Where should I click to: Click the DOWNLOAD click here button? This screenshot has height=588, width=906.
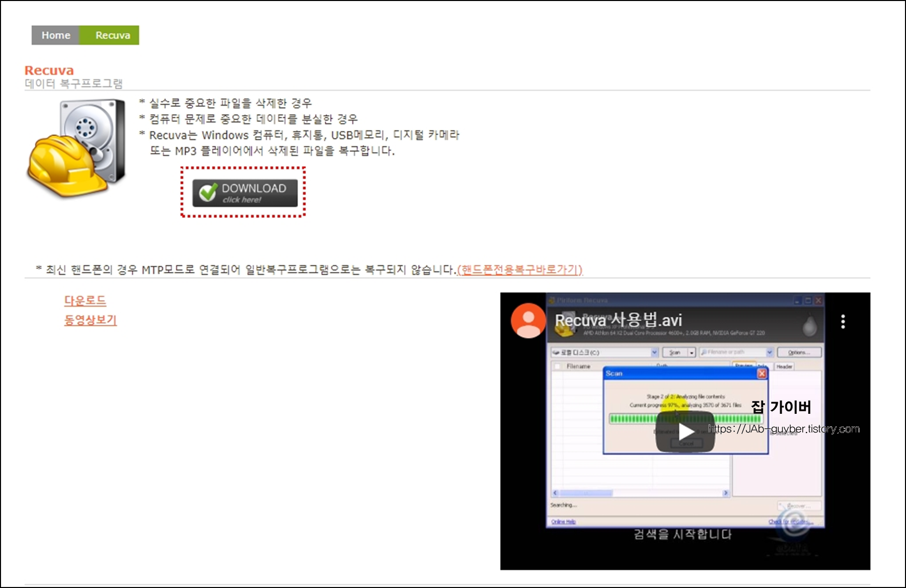pos(245,193)
